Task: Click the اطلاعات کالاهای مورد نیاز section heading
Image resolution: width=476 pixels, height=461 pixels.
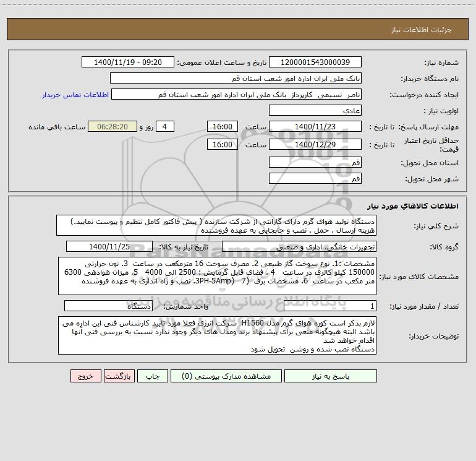Action: coord(413,206)
